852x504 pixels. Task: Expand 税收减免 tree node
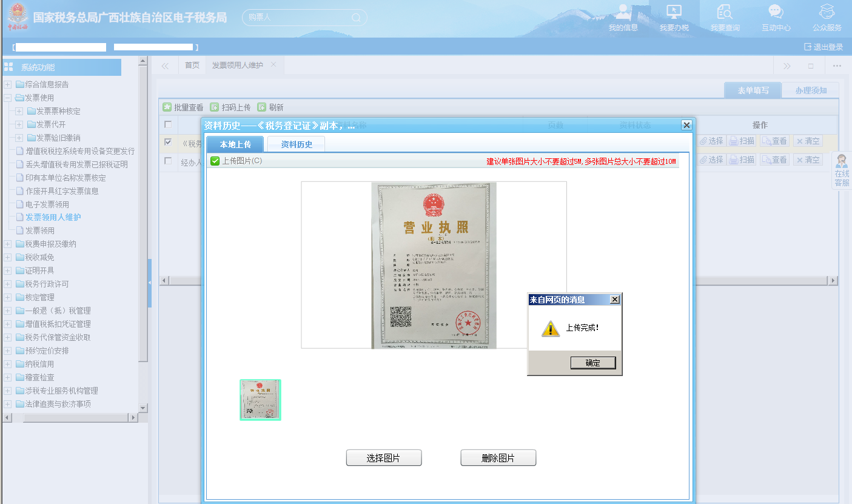point(7,257)
